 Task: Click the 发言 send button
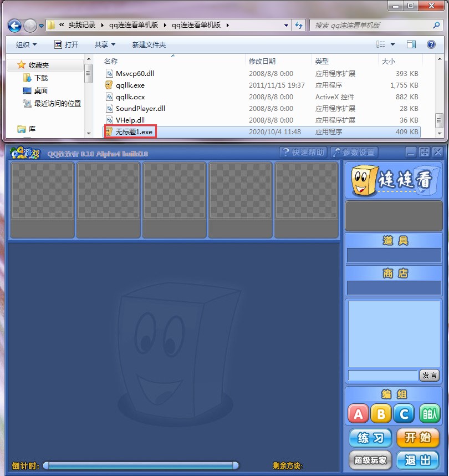[430, 376]
